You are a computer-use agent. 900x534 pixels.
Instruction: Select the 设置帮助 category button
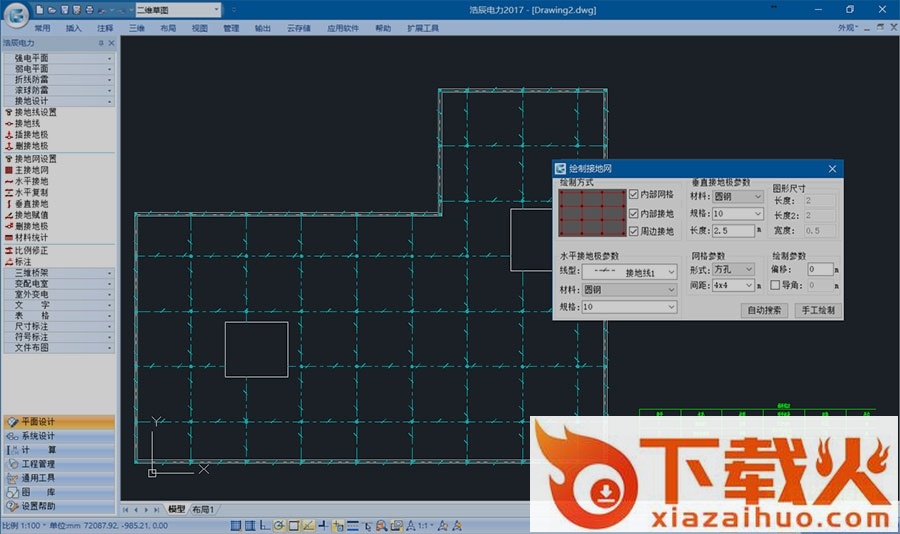(59, 506)
